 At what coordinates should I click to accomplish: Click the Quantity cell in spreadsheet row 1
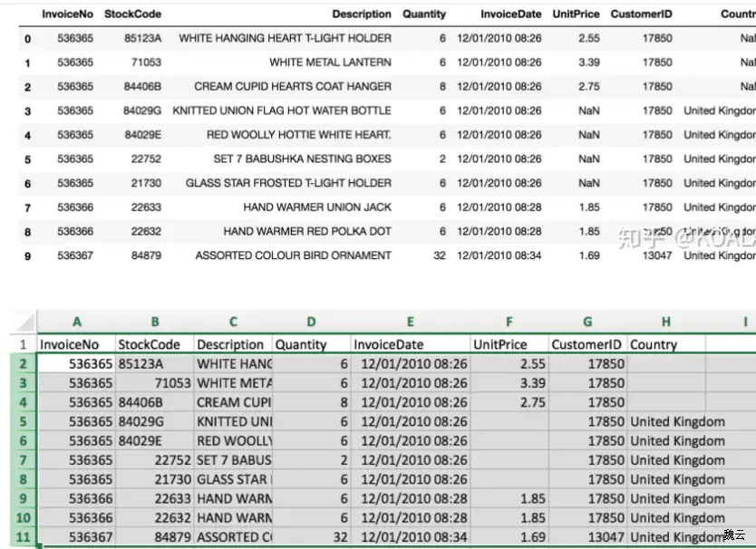click(x=312, y=344)
